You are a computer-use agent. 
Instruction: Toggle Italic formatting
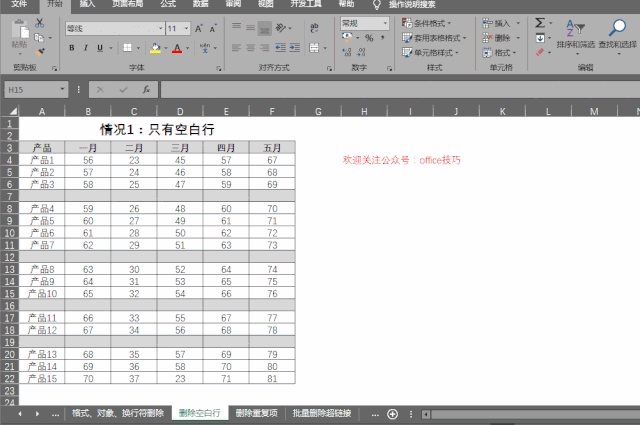[x=86, y=48]
